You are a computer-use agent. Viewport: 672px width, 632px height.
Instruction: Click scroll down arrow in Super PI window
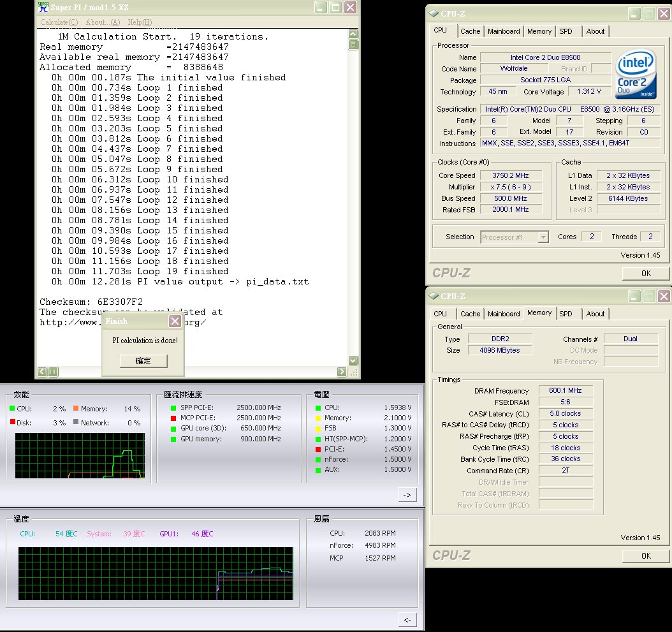pos(353,360)
